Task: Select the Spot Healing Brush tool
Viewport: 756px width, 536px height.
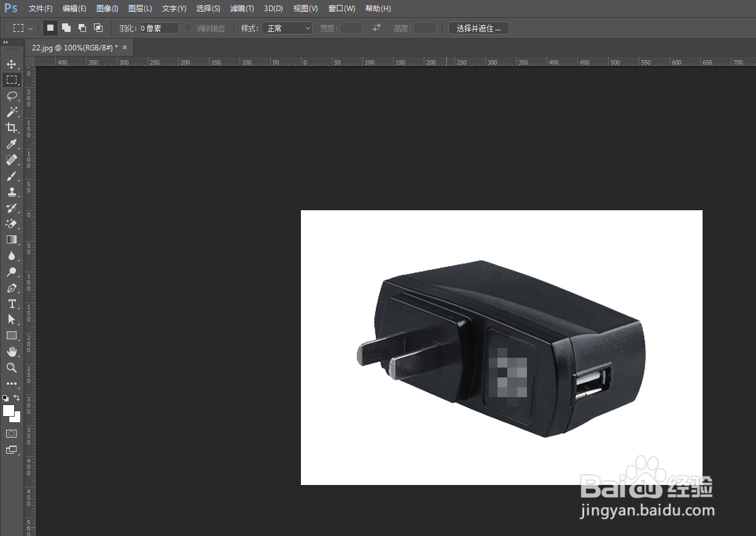Action: click(x=11, y=160)
